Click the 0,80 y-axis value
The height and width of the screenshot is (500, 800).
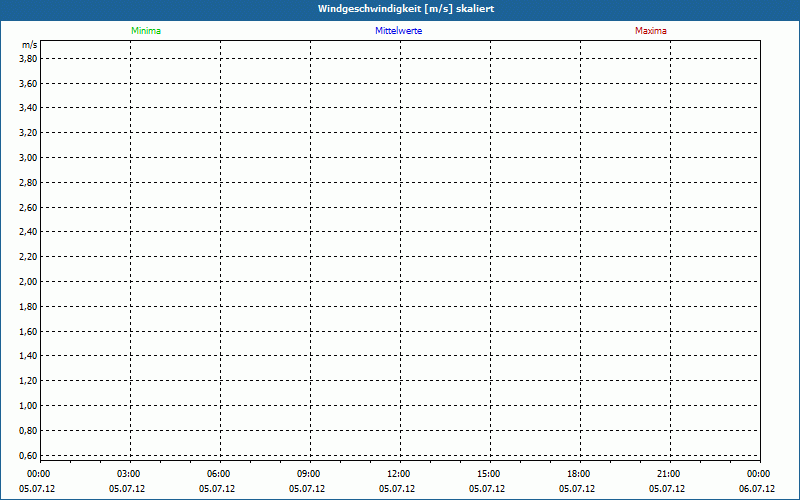pyautogui.click(x=28, y=431)
